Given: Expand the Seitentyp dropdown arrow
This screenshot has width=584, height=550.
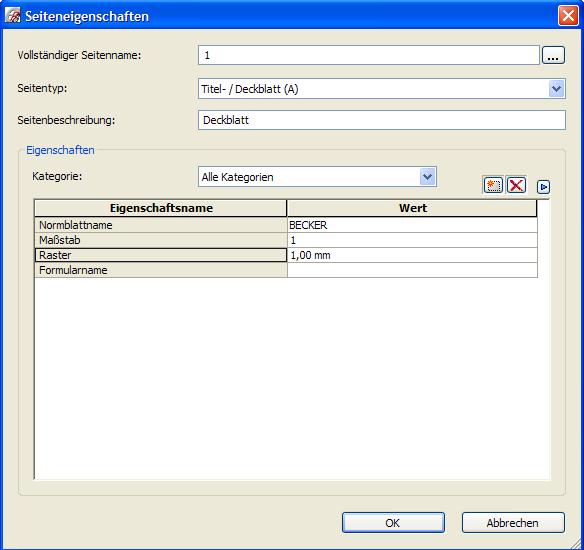Looking at the screenshot, I should tap(556, 89).
